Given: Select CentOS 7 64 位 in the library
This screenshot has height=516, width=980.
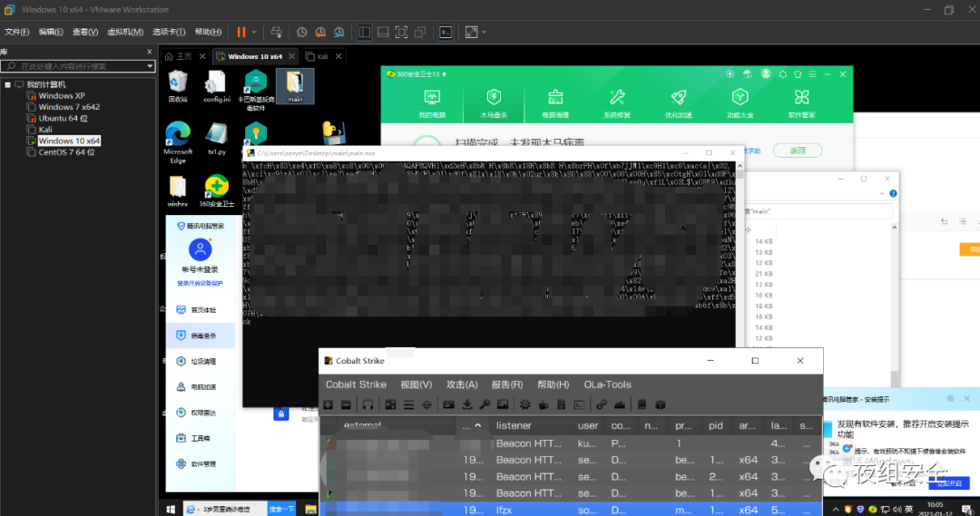Looking at the screenshot, I should (66, 151).
